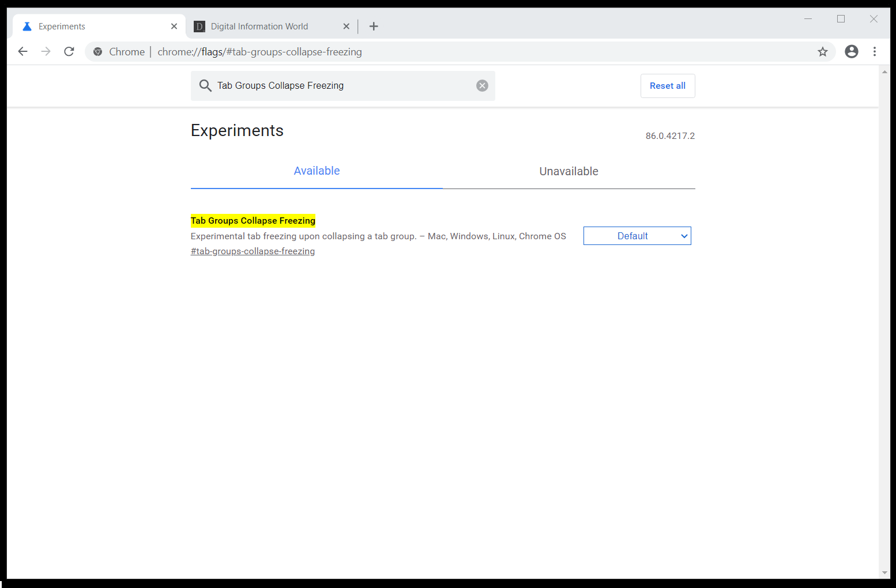Click the forward navigation arrow
This screenshot has width=896, height=588.
46,51
